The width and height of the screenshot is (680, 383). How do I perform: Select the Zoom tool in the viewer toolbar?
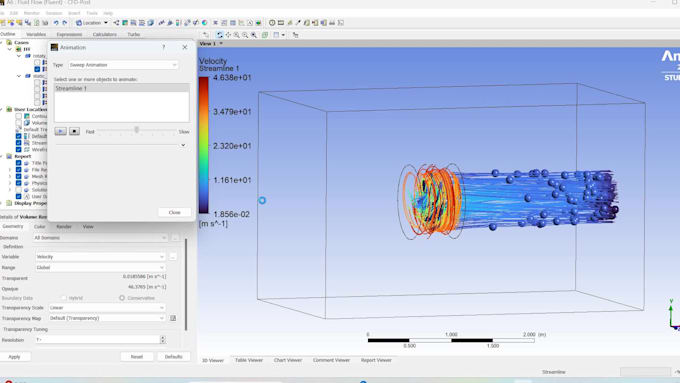[x=237, y=35]
